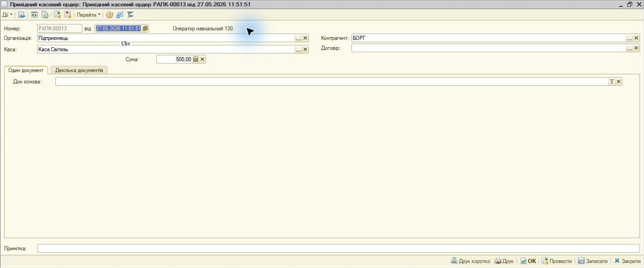Image resolution: width=644 pixels, height=268 pixels.
Task: Click the refresh document toolbar icon
Action: pyautogui.click(x=34, y=15)
